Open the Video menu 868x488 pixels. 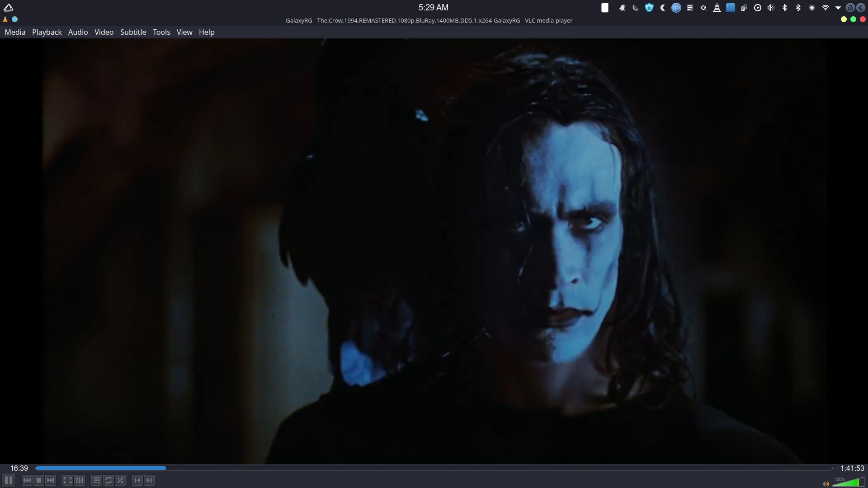(104, 32)
